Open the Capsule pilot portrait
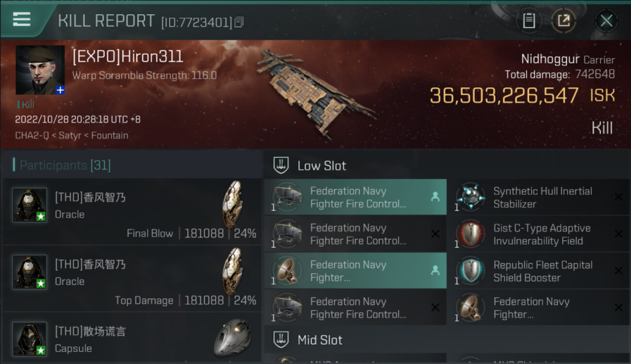 (x=30, y=339)
